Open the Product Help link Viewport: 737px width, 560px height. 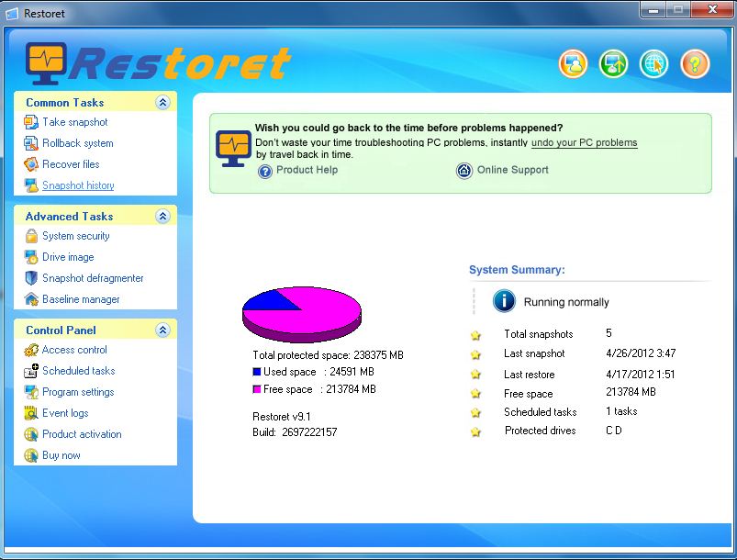[307, 170]
